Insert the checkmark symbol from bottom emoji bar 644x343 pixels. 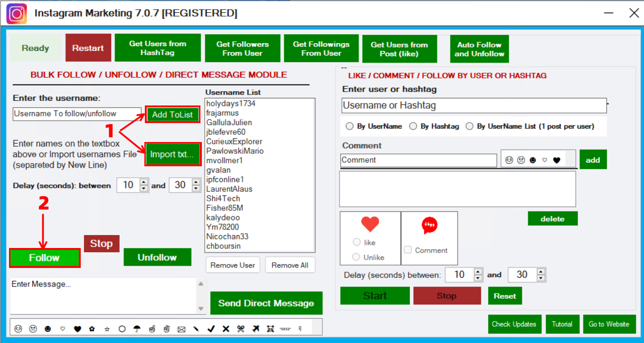click(211, 328)
